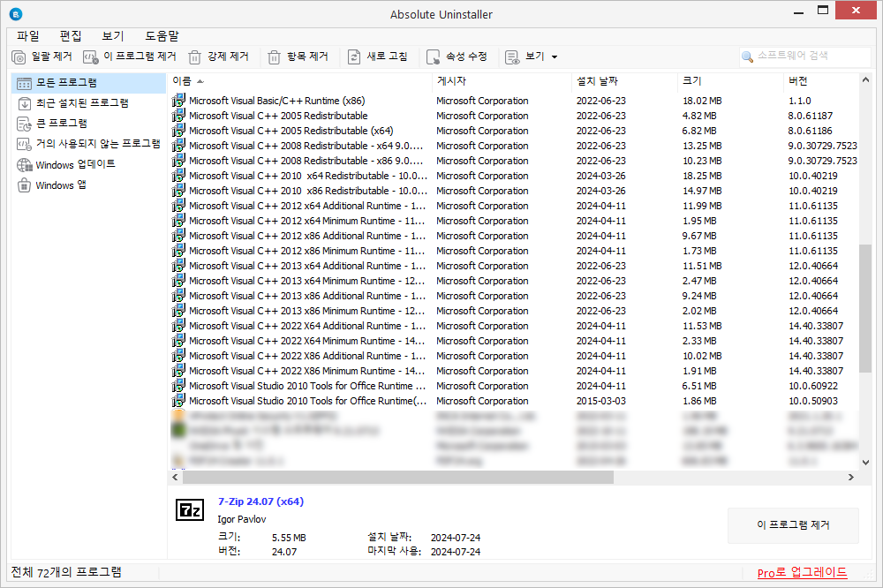
Task: Click the vertical scrollbar up arrow
Action: tap(865, 80)
